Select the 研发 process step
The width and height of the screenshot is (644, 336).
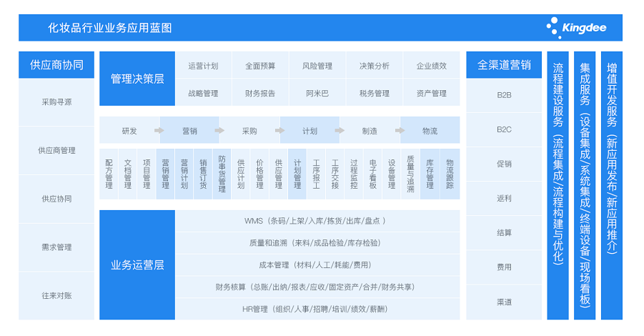(129, 131)
